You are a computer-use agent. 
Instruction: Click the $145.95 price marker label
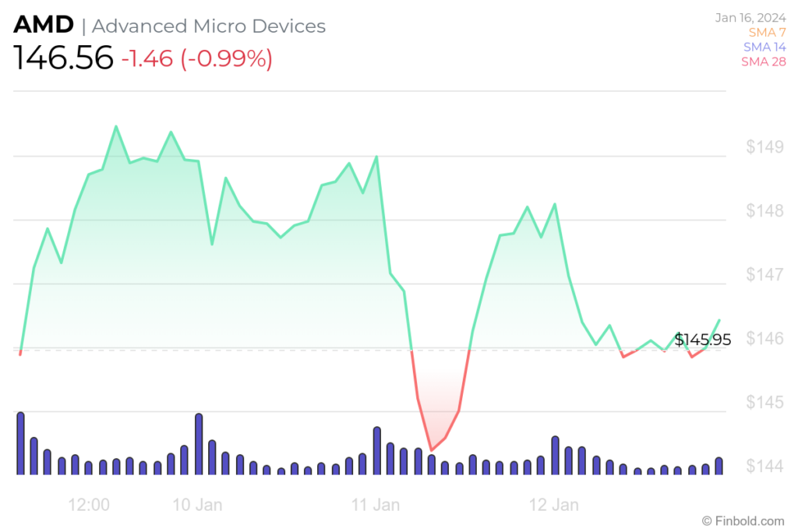pos(703,340)
